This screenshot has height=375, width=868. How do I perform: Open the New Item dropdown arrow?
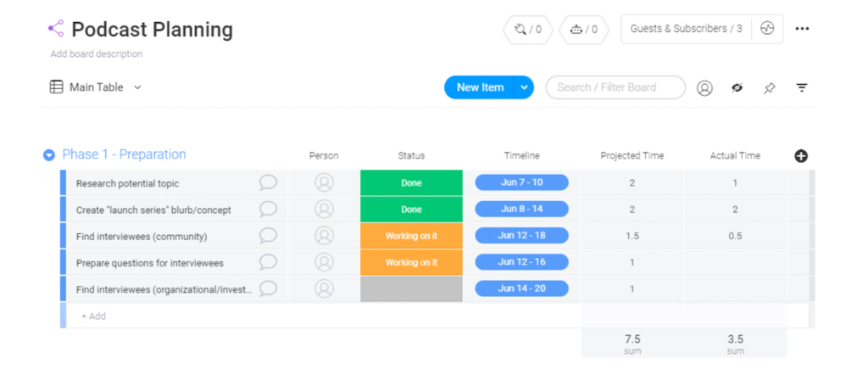524,87
